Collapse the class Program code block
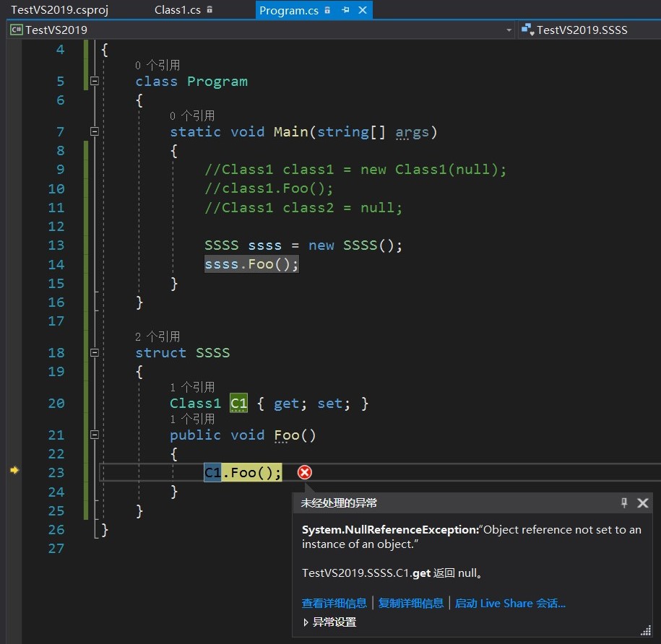This screenshot has width=661, height=644. coord(94,82)
